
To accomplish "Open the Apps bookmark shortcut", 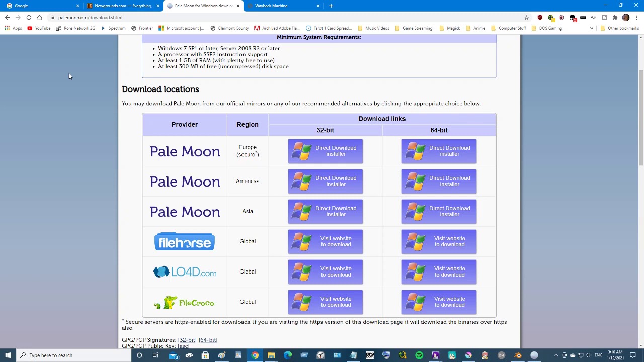I will tap(13, 28).
